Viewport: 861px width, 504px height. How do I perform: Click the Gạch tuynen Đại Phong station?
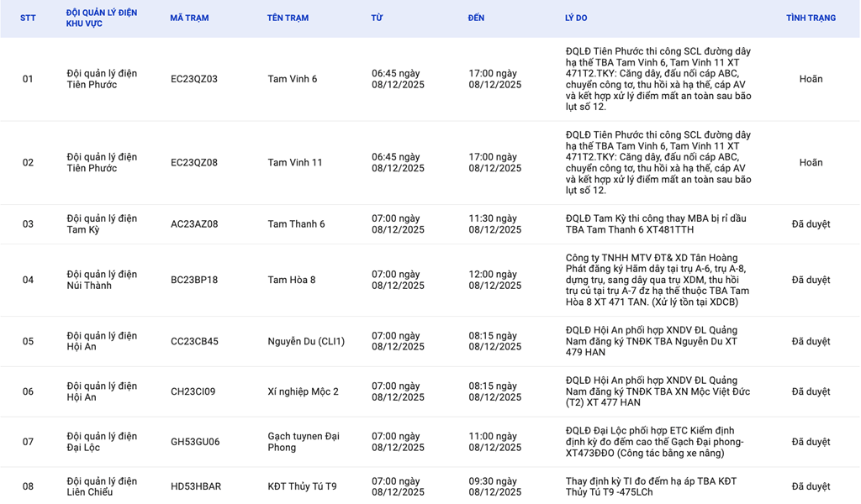coord(303,442)
